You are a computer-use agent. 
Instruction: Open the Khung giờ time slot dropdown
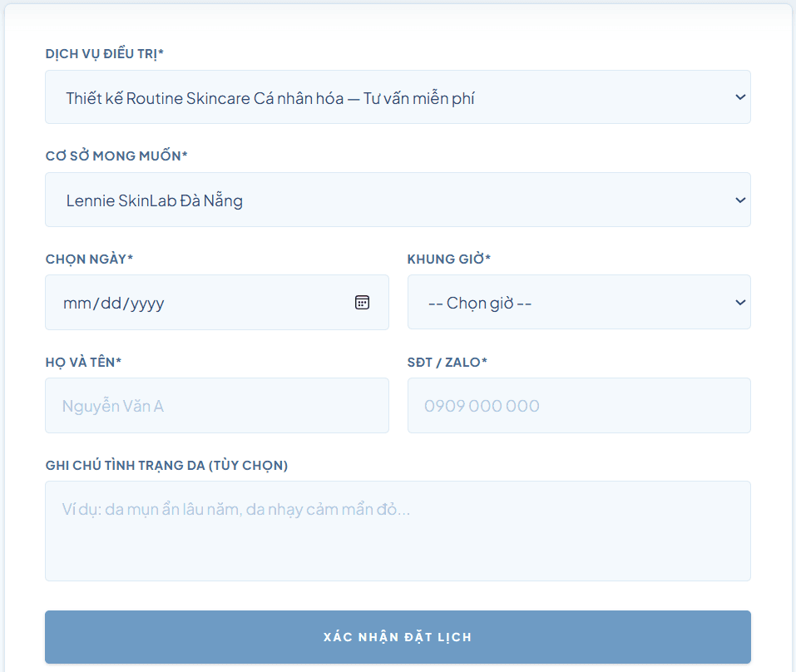(579, 302)
